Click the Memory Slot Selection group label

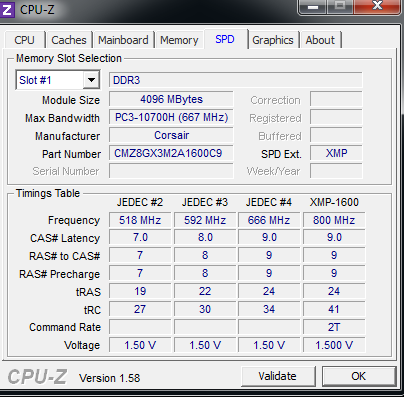pos(69,58)
